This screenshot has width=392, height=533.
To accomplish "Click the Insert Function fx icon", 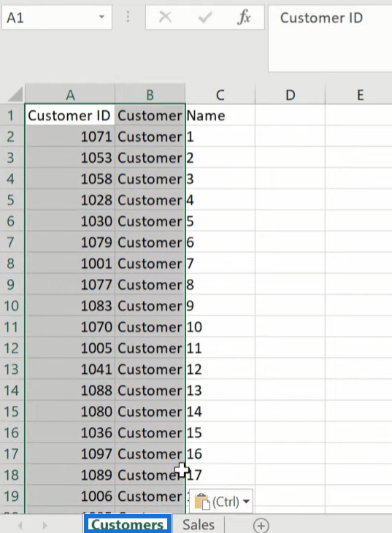I will tap(244, 18).
